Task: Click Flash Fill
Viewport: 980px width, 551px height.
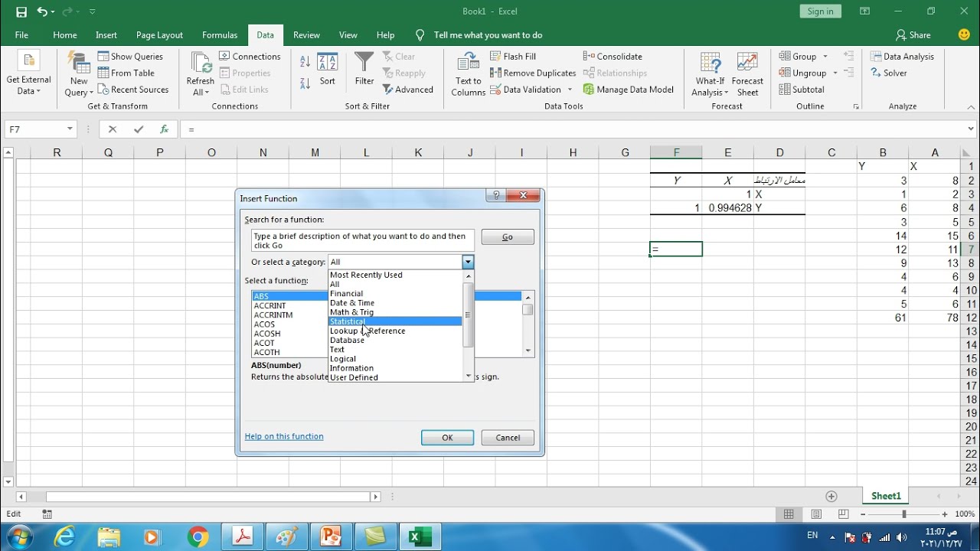Action: (513, 57)
